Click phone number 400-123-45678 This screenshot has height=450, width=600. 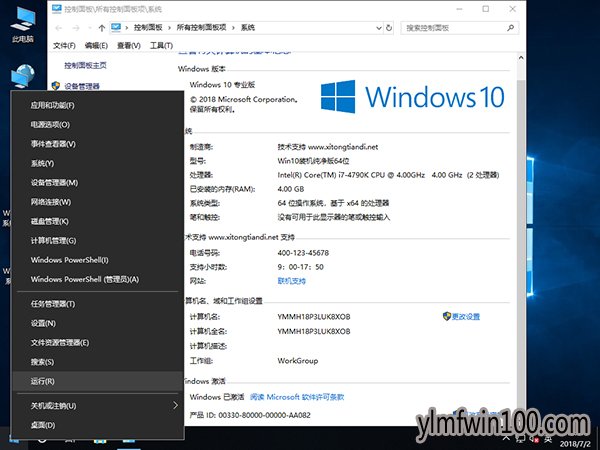pos(303,253)
